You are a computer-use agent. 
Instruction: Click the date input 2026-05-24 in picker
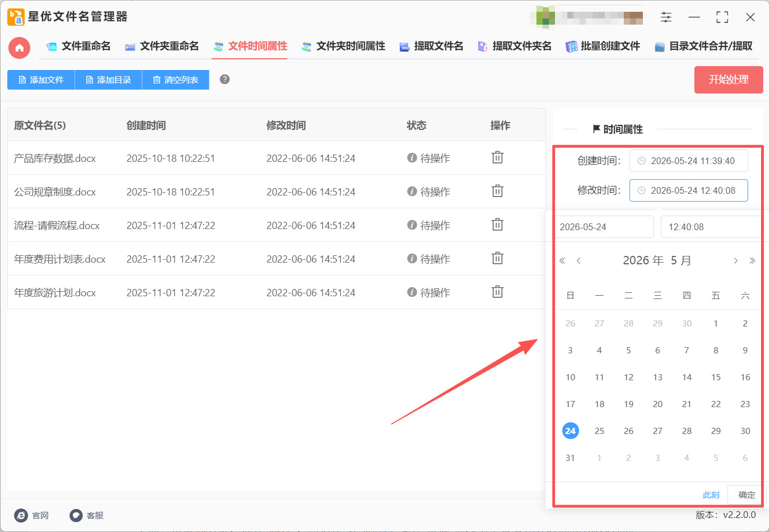pos(604,227)
